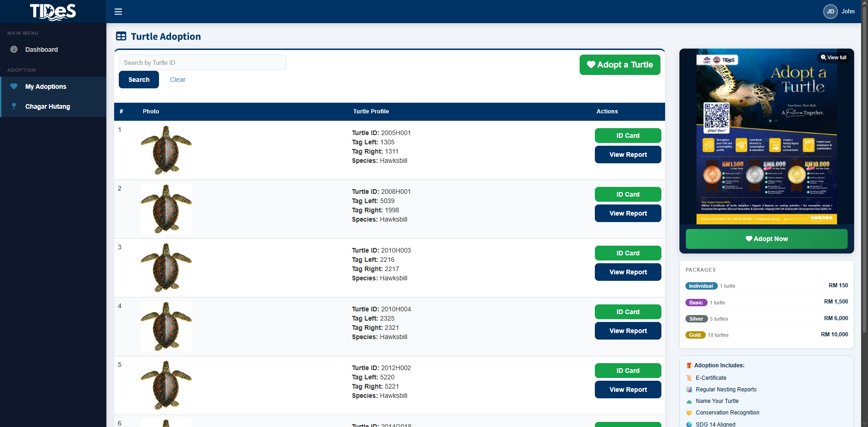
Task: Click the Adopt Now button
Action: [x=766, y=239]
